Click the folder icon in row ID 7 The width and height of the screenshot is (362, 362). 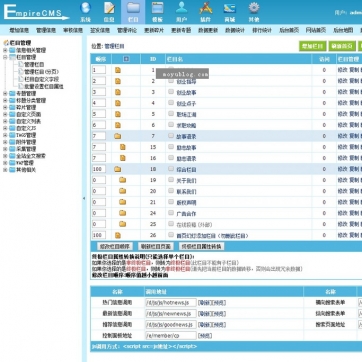(117, 136)
